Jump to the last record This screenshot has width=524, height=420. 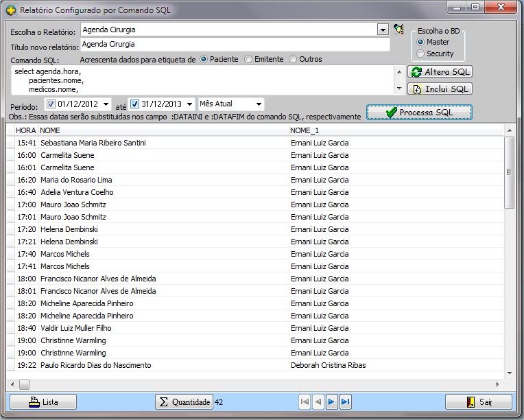pyautogui.click(x=346, y=401)
